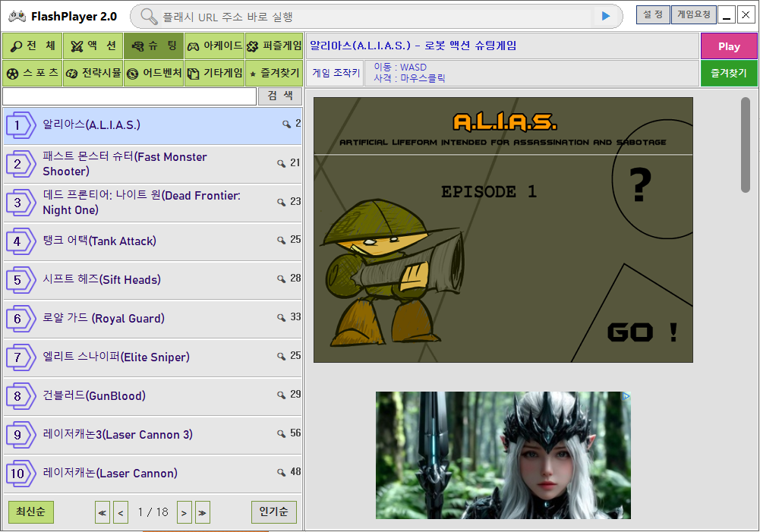Click view-count magnifier on Sift Heads row
The height and width of the screenshot is (532, 760).
[281, 279]
